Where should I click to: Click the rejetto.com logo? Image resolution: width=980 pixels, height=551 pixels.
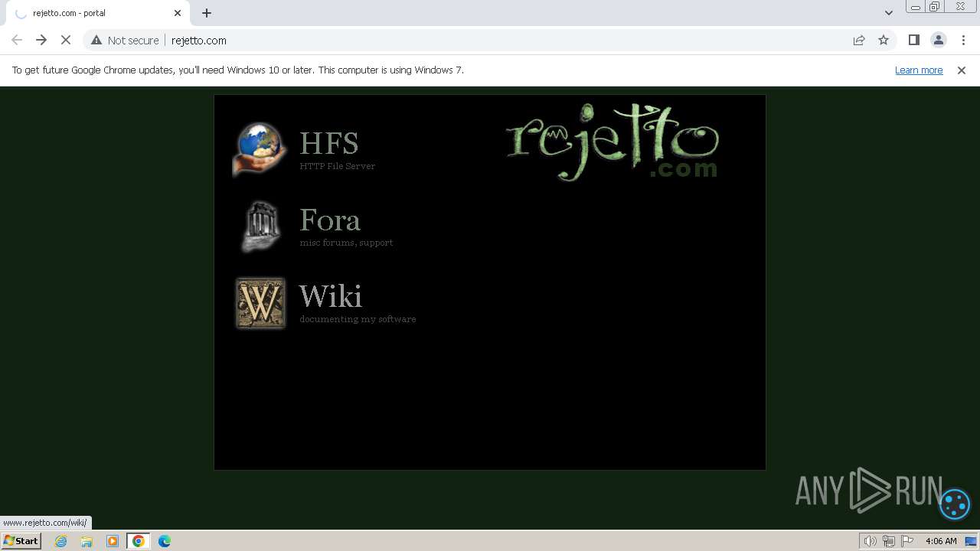coord(612,142)
